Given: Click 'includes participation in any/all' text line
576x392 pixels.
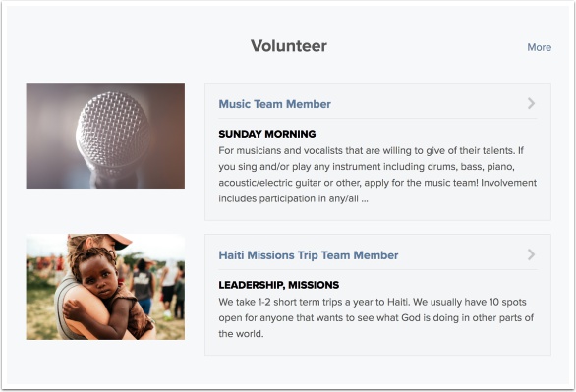Looking at the screenshot, I should pyautogui.click(x=289, y=198).
